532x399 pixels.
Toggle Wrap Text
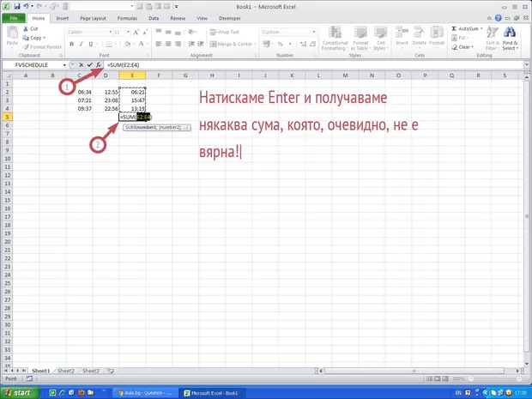[224, 32]
